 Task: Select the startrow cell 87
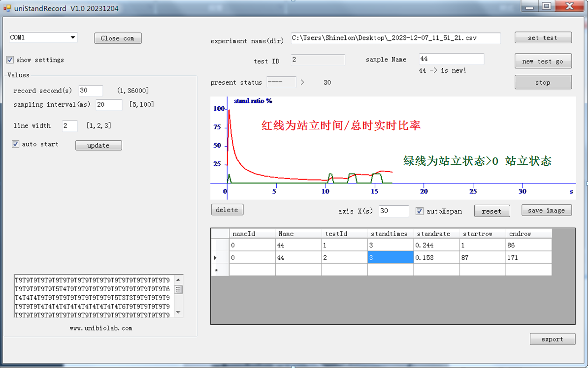click(x=483, y=257)
